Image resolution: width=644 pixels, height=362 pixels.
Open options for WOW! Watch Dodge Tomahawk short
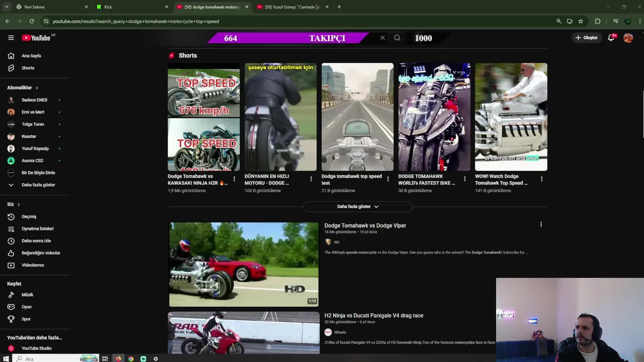tap(541, 179)
